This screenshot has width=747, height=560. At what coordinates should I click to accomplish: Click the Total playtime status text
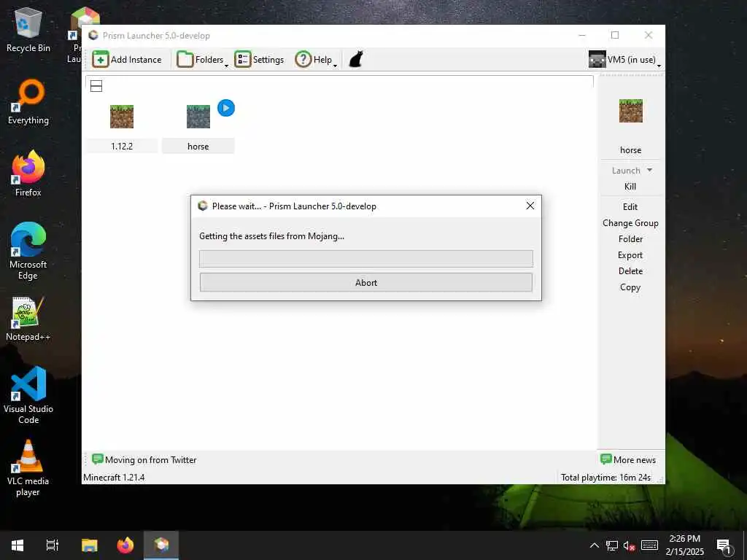[x=605, y=477]
